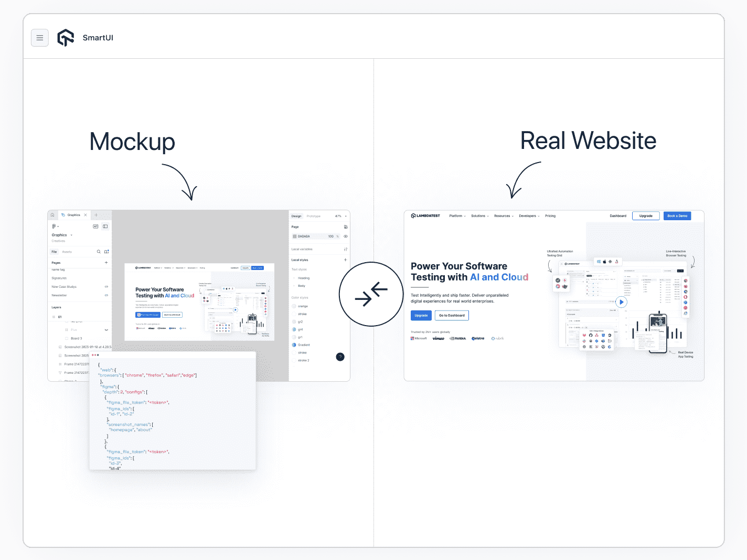The width and height of the screenshot is (747, 560).
Task: Add a new page with plus icon
Action: pos(106,263)
